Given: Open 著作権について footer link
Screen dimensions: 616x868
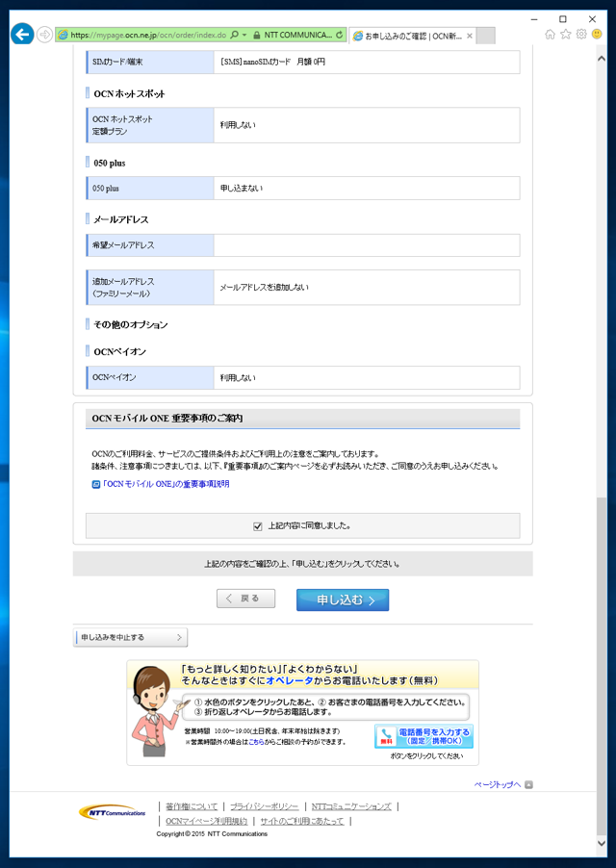Looking at the screenshot, I should (x=192, y=806).
